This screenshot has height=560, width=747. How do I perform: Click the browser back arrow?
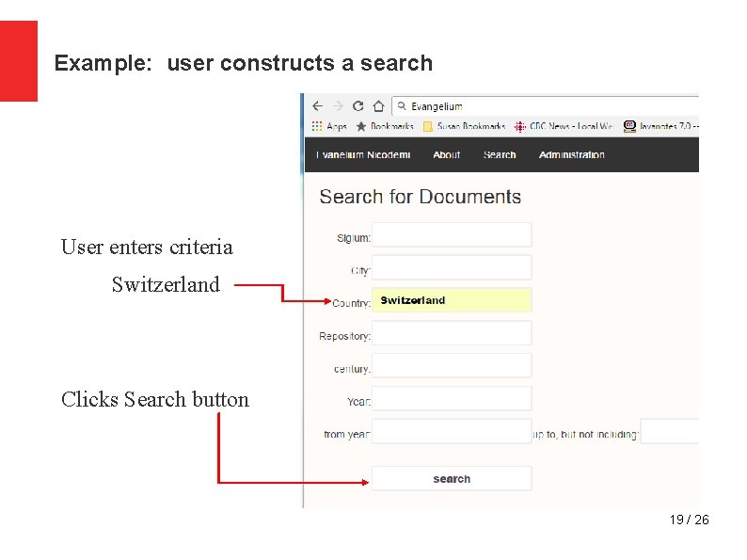[318, 105]
